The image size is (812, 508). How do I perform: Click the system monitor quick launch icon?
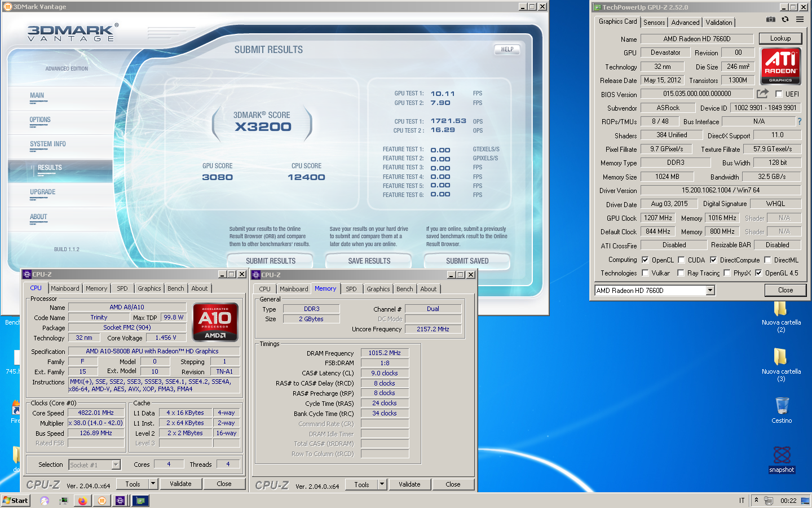click(x=63, y=501)
